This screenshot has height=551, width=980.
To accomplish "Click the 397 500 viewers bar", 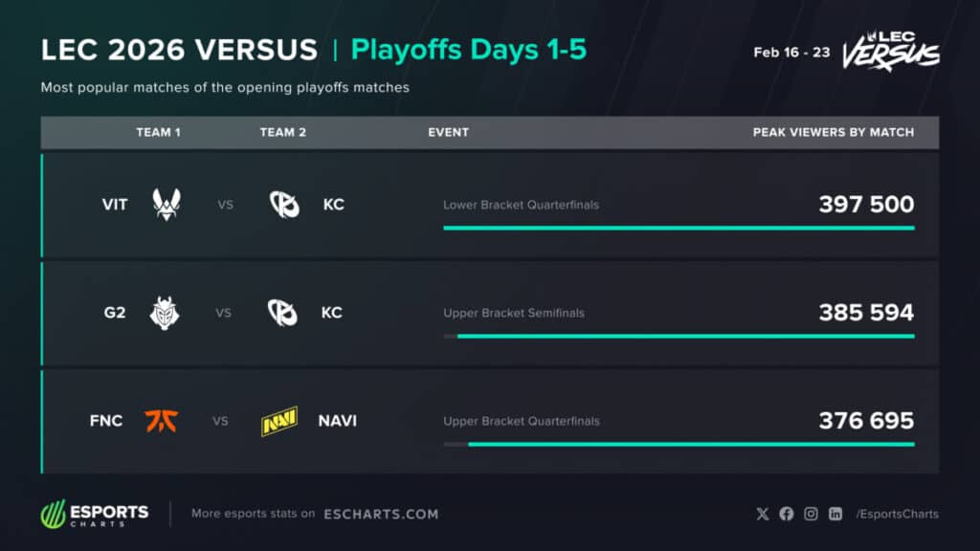I will (x=679, y=228).
